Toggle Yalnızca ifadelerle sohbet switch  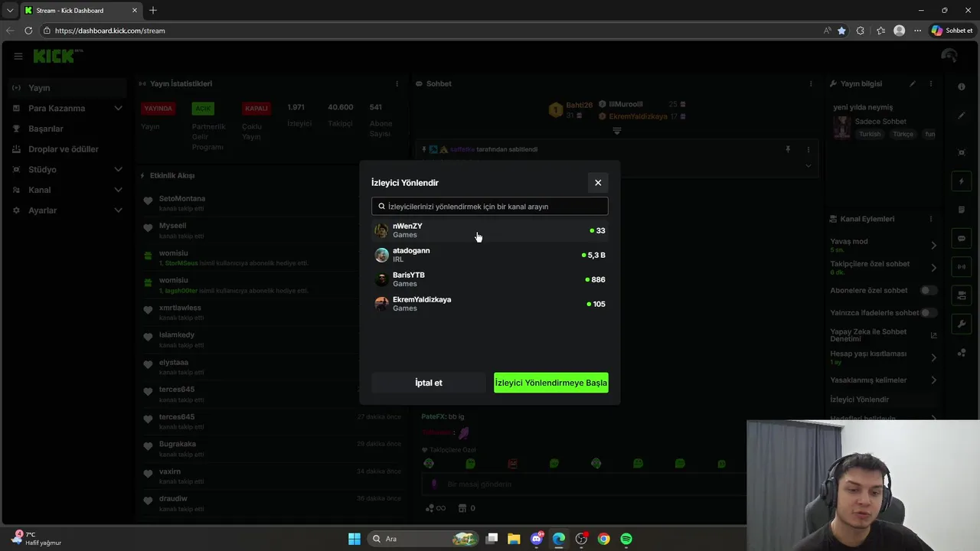point(928,312)
